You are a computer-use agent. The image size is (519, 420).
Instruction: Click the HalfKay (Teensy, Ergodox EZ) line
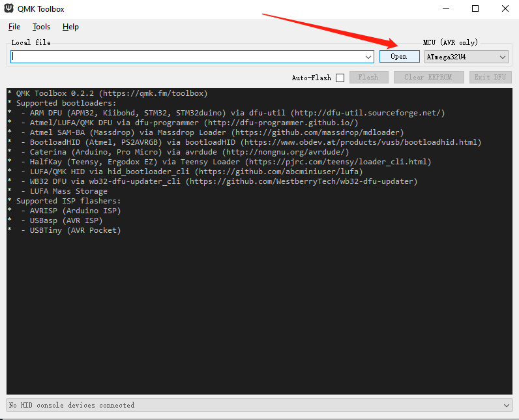tap(220, 162)
